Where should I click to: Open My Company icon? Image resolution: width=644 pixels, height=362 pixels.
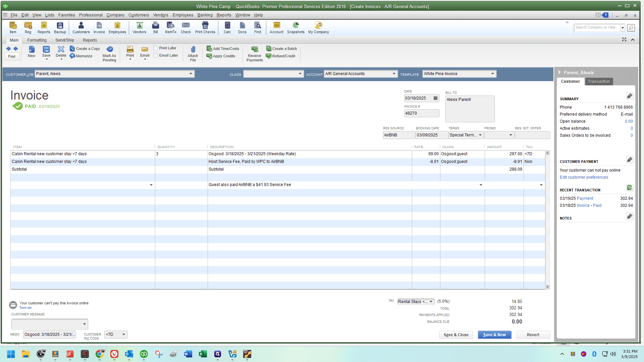pyautogui.click(x=318, y=27)
